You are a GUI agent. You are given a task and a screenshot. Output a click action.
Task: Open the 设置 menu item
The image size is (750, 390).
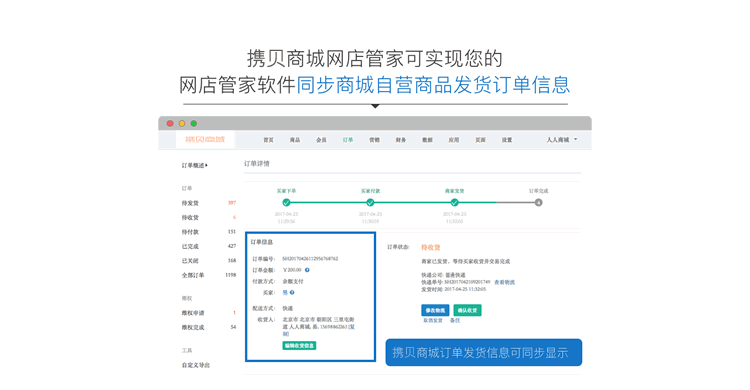pos(507,140)
